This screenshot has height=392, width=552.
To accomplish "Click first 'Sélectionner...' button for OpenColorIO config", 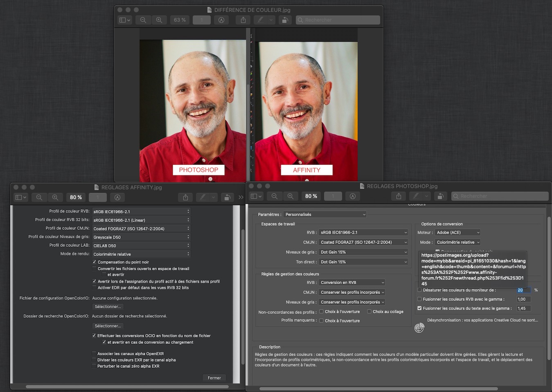I will click(108, 307).
